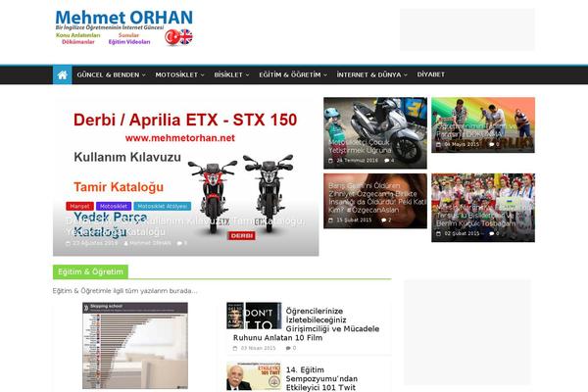Select the red Manşet category tag
The height and width of the screenshot is (392, 588).
(79, 207)
